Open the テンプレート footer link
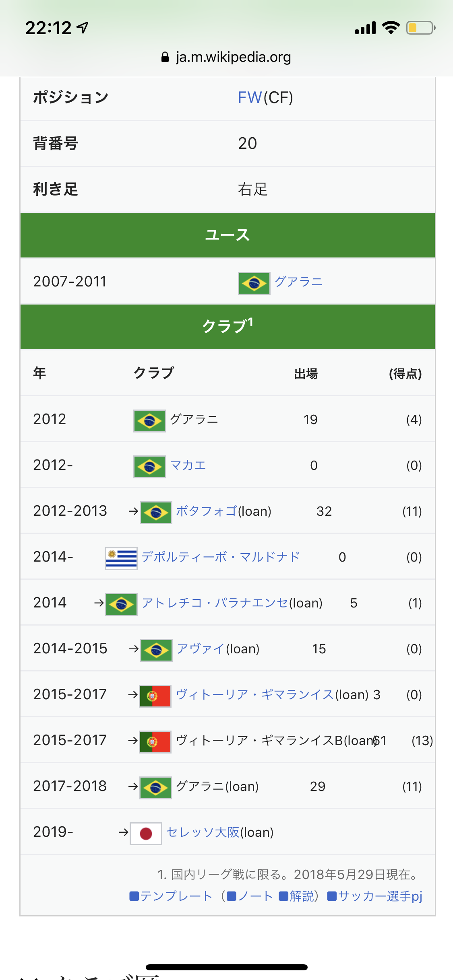This screenshot has width=453, height=980. click(x=176, y=896)
